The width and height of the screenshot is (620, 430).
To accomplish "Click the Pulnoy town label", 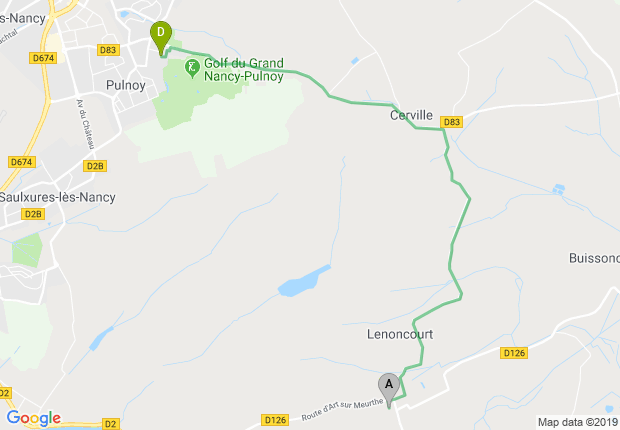I will pos(126,85).
